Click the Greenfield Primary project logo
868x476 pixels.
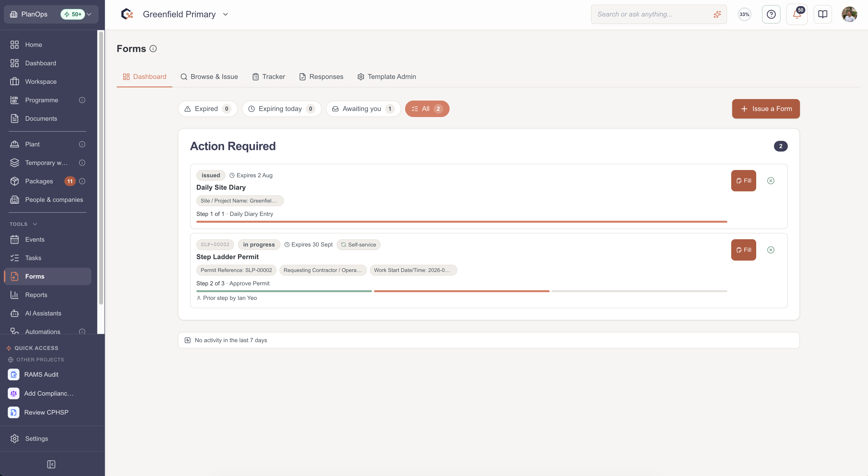[127, 14]
